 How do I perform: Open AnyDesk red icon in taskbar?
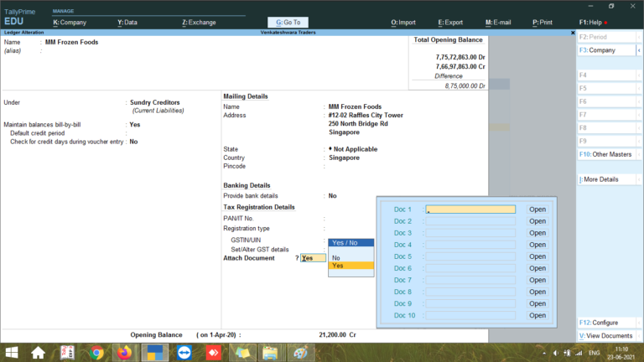[x=214, y=353]
